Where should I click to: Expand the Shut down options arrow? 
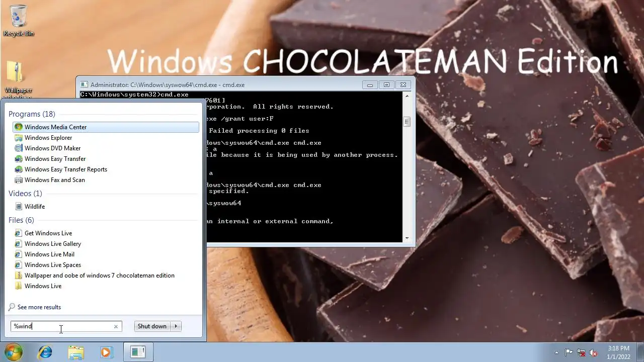coord(176,326)
